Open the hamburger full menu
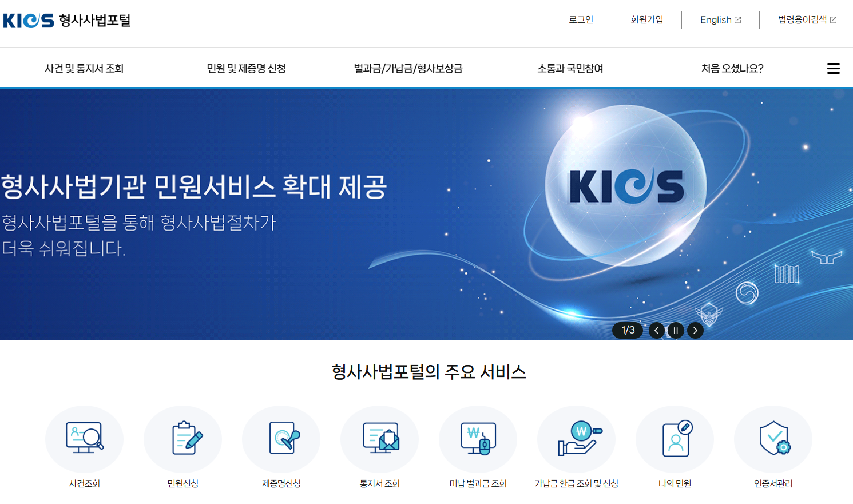 coord(834,69)
